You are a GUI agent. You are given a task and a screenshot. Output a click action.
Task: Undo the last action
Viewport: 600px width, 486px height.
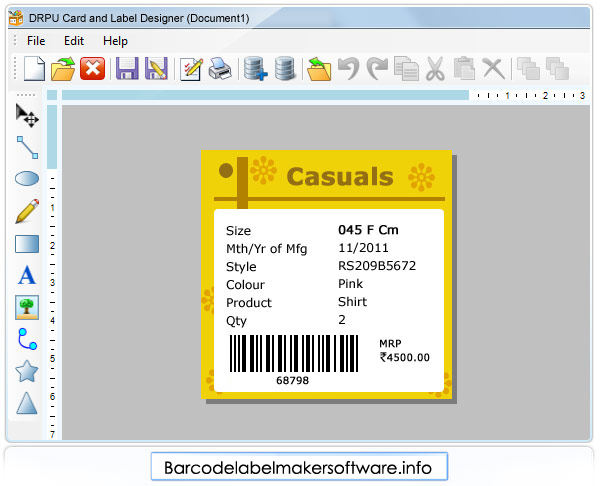(349, 69)
